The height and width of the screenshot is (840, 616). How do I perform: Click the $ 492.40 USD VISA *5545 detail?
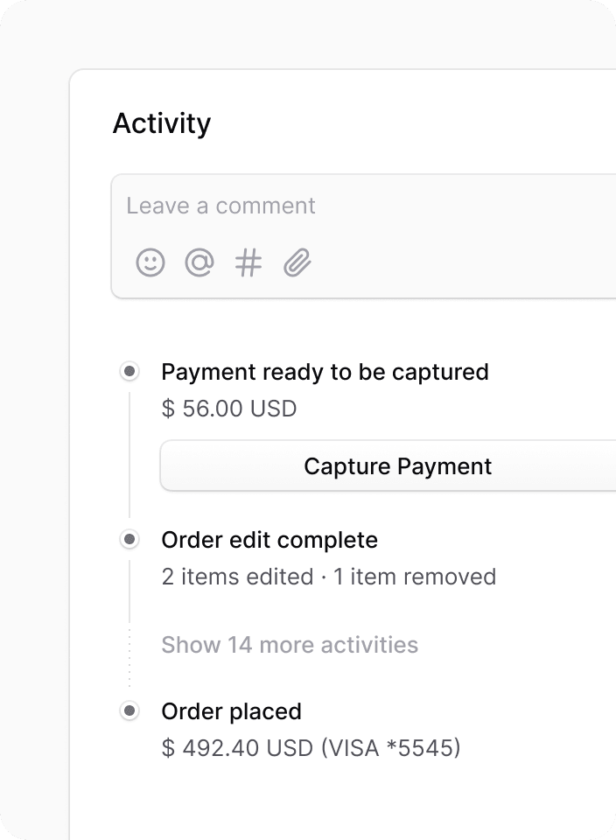point(311,748)
